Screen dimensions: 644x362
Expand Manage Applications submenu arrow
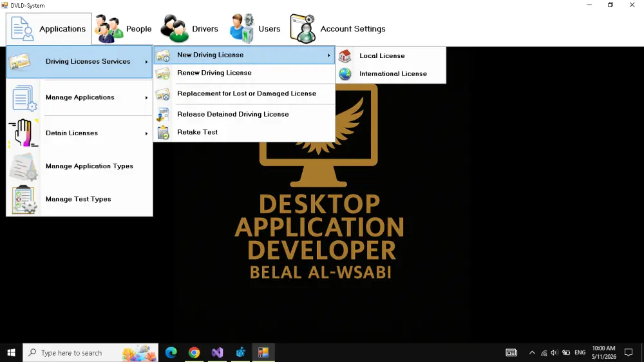coord(146,98)
